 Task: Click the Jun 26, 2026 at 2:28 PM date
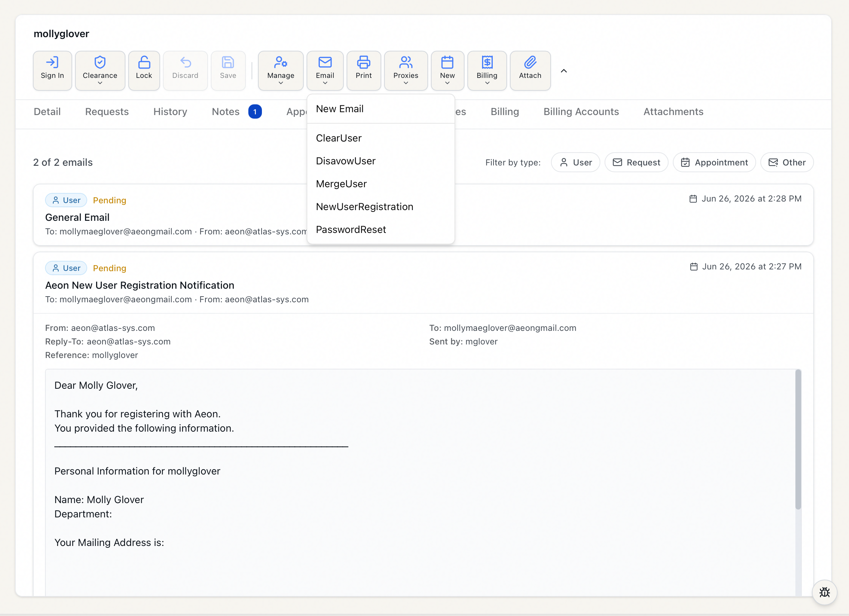pos(745,199)
